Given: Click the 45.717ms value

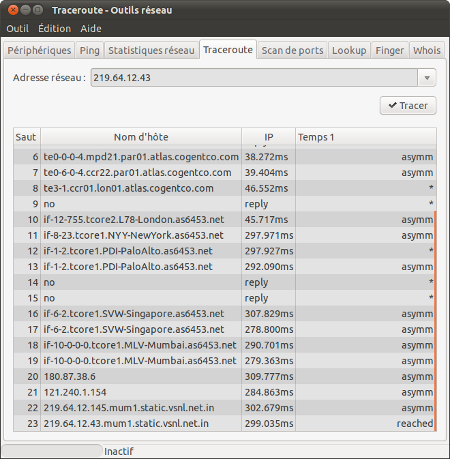Looking at the screenshot, I should [x=266, y=219].
